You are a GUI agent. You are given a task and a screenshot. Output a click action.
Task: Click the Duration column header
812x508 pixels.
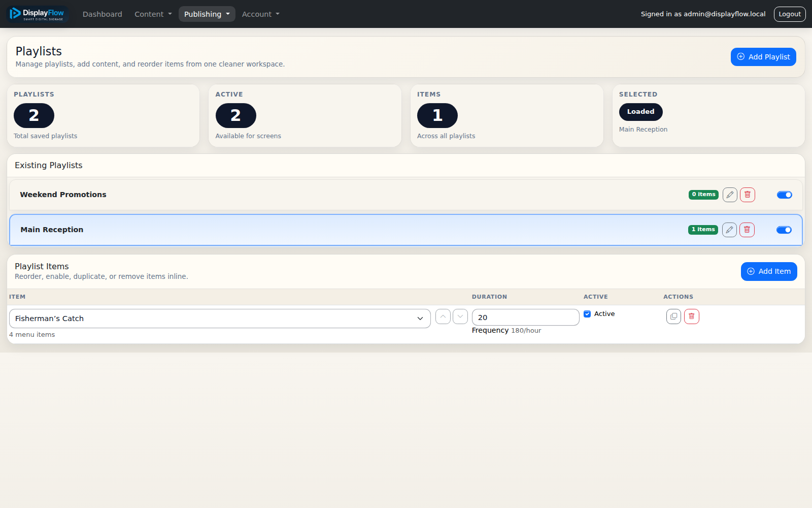tap(489, 297)
